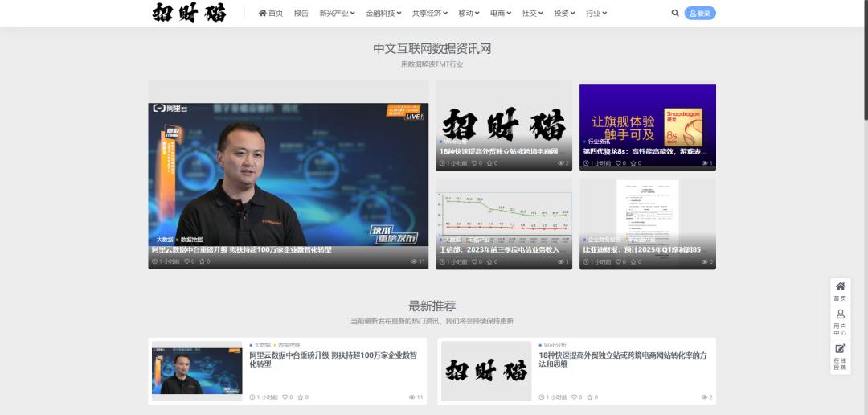This screenshot has height=415, width=868.
Task: Click 大数据 tag in 最新推荐 list item
Action: pyautogui.click(x=262, y=345)
